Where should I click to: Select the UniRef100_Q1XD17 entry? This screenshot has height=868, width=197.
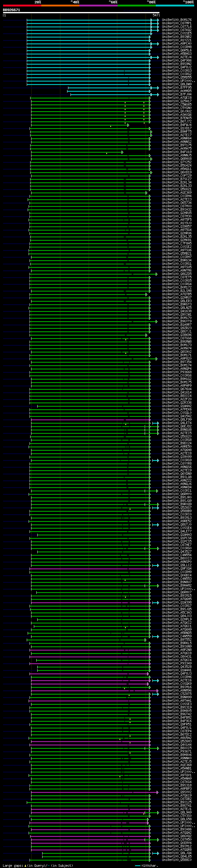(x=176, y=128)
